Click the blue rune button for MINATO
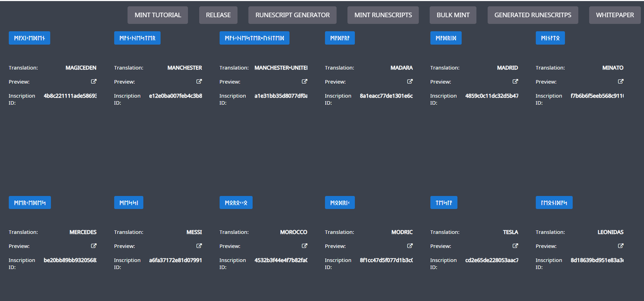 click(x=550, y=38)
